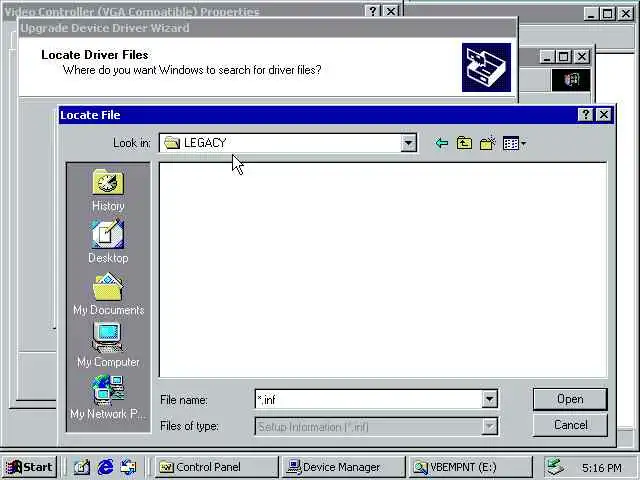Click Video Controller Properties help button

tap(373, 11)
